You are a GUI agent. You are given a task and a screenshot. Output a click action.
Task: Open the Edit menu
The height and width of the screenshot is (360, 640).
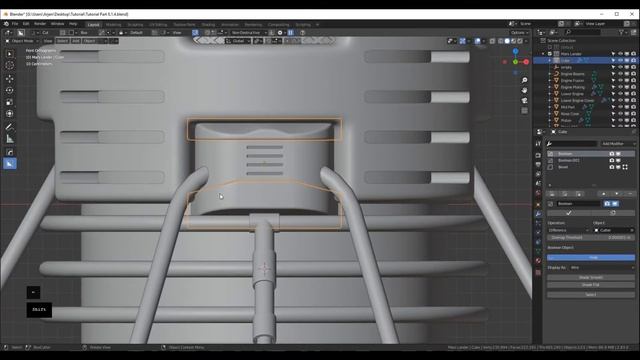pyautogui.click(x=26, y=24)
